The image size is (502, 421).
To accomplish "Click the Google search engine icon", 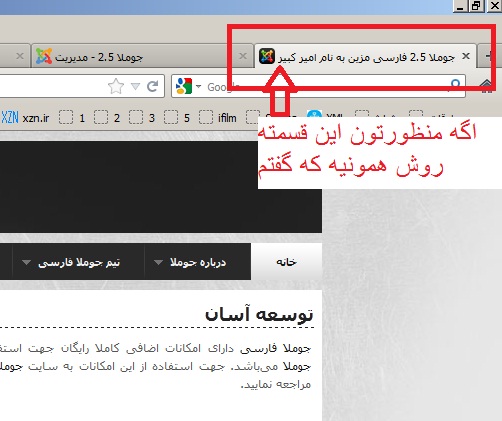I will pyautogui.click(x=184, y=86).
